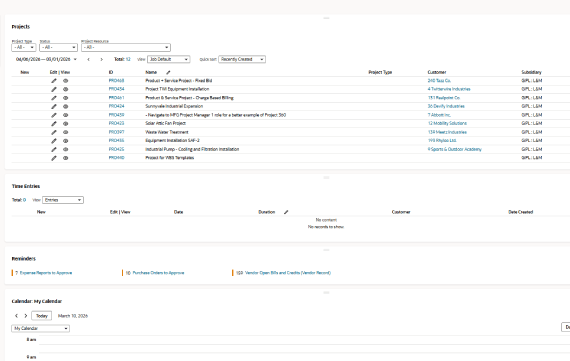Open customer 134 Meetz Industries
570x361 pixels.
tap(447, 132)
